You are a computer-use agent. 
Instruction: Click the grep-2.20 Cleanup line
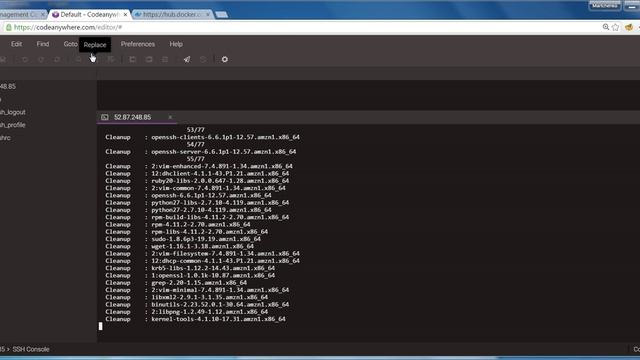tap(176, 282)
